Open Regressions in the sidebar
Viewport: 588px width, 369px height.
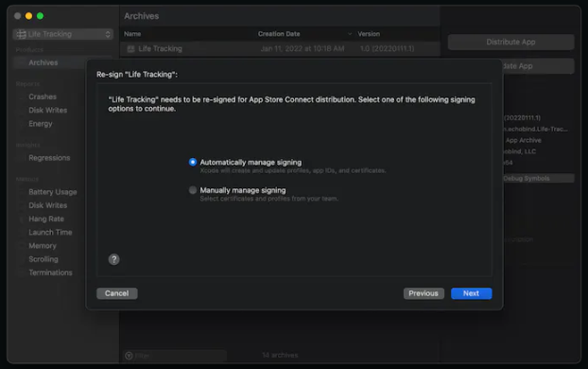[x=49, y=158]
